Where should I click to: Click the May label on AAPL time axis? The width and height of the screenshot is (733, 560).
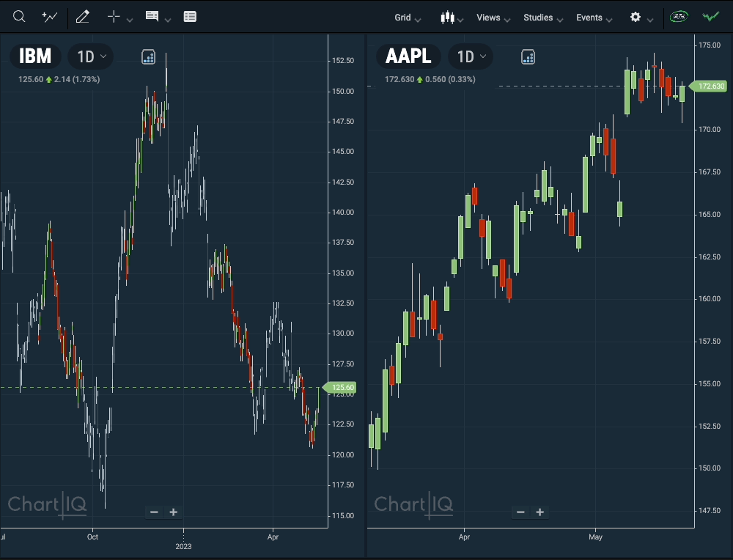[595, 537]
